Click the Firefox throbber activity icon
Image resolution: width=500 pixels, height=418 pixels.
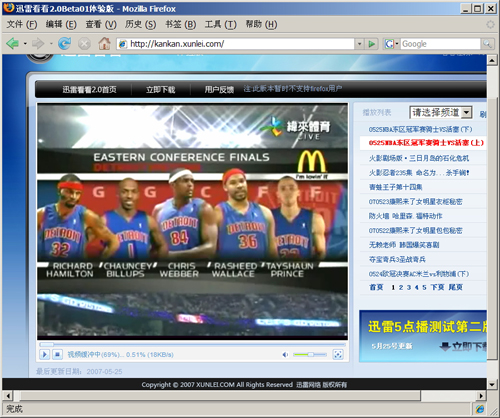click(x=490, y=24)
